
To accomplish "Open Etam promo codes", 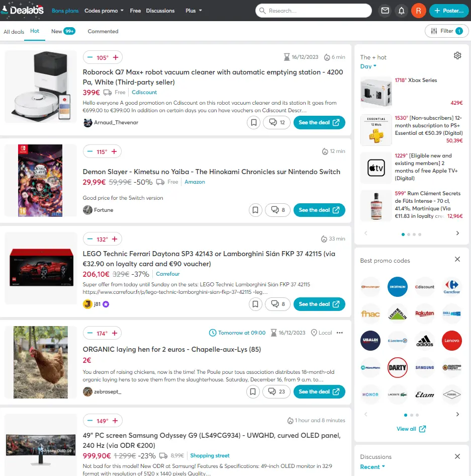I will tap(425, 394).
